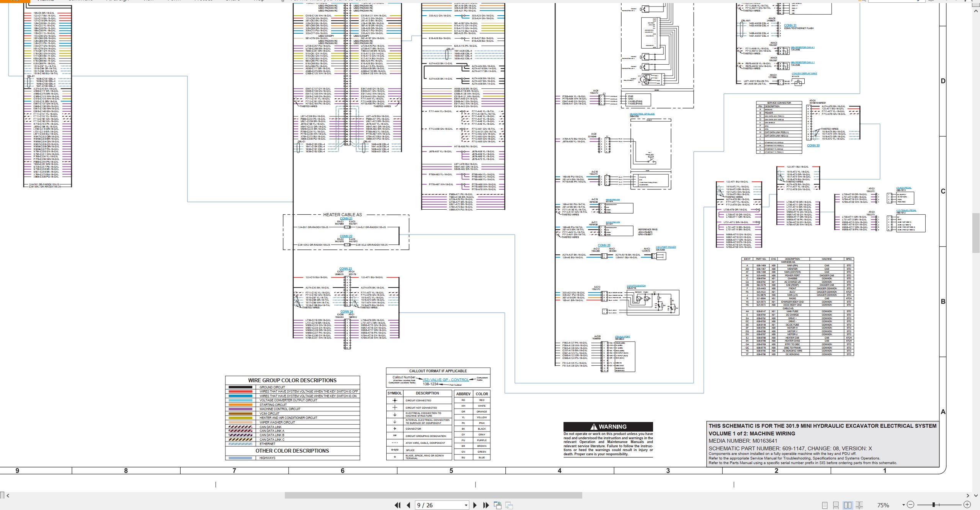Switch to continuous page view
This screenshot has height=510, width=980.
point(836,505)
